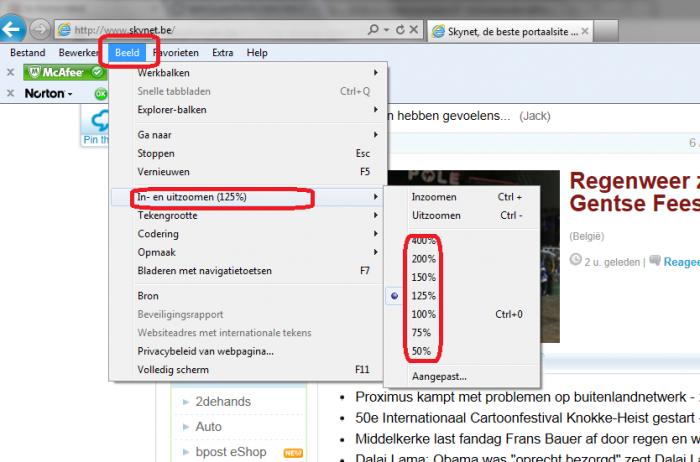Screen dimensions: 700x462
Task: Open the Cartoonfestival Knokke-Heist news link
Action: click(x=525, y=418)
